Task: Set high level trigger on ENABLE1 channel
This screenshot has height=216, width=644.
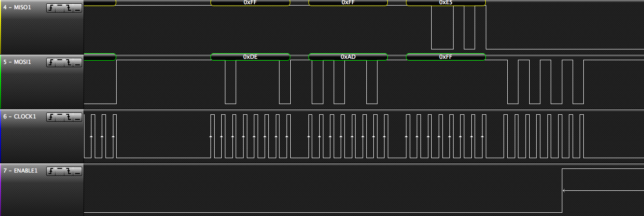Action: point(60,171)
